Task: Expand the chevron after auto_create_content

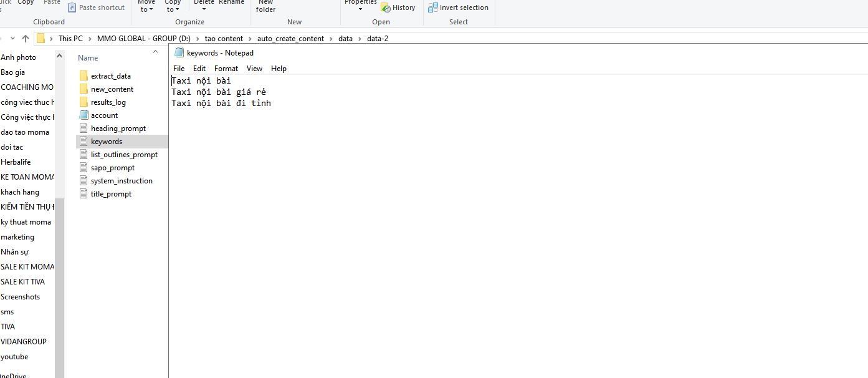Action: [x=331, y=39]
